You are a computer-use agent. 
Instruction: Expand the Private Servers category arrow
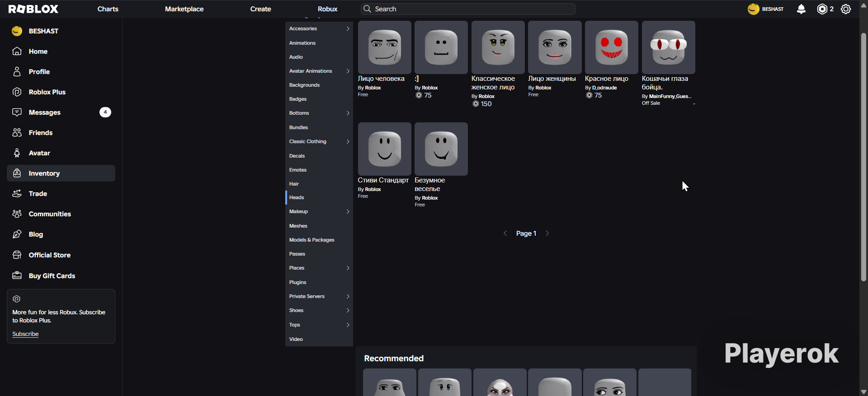(x=348, y=296)
